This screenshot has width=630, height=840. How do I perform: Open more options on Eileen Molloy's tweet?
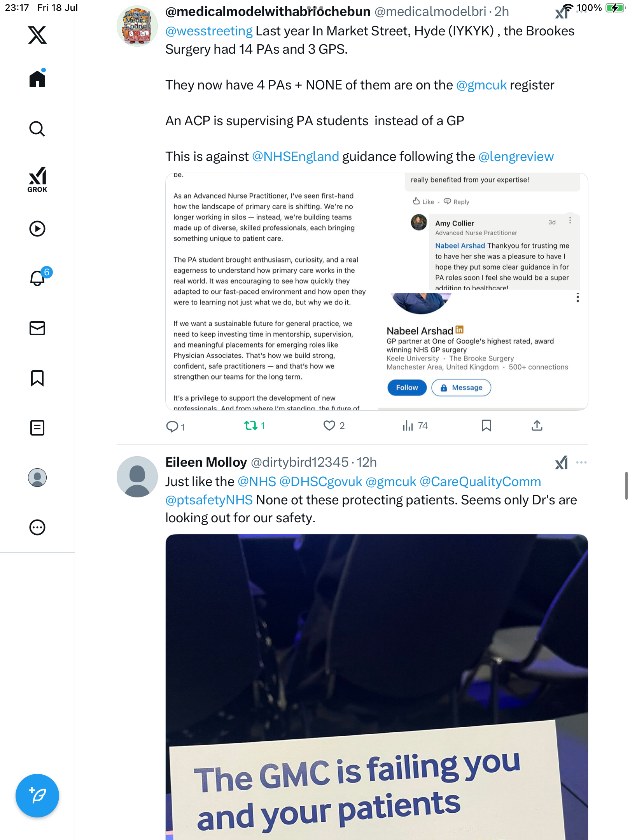pyautogui.click(x=581, y=462)
